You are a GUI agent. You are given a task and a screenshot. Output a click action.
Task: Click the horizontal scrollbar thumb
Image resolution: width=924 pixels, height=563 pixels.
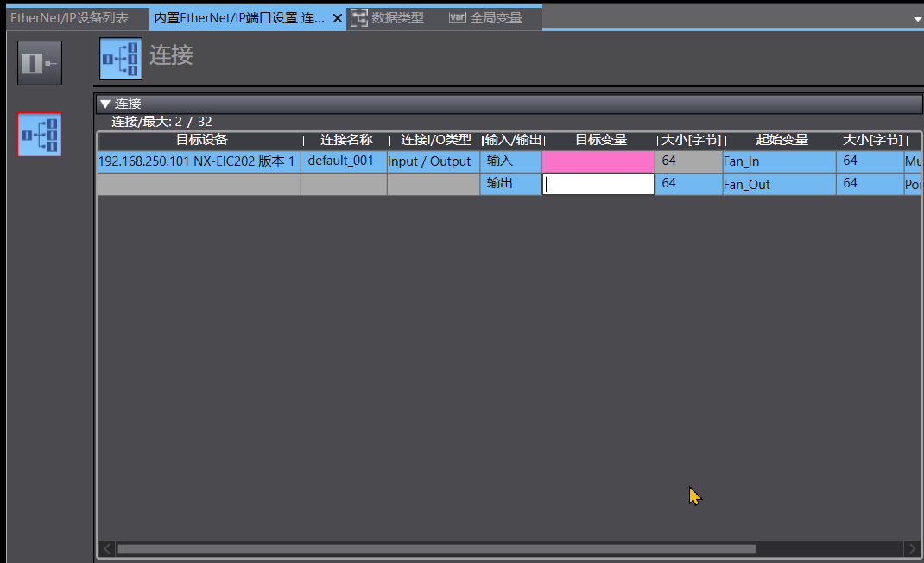click(x=436, y=548)
